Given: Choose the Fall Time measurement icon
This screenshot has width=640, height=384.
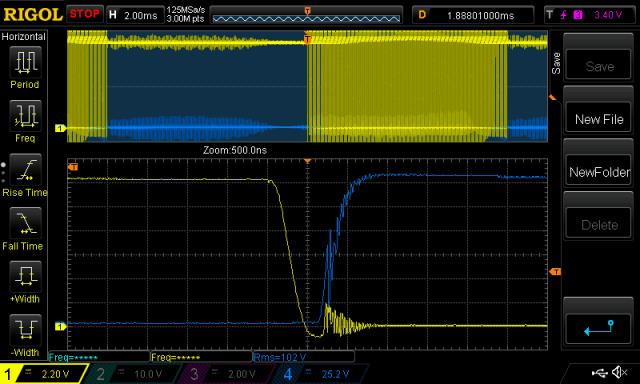Looking at the screenshot, I should point(25,223).
